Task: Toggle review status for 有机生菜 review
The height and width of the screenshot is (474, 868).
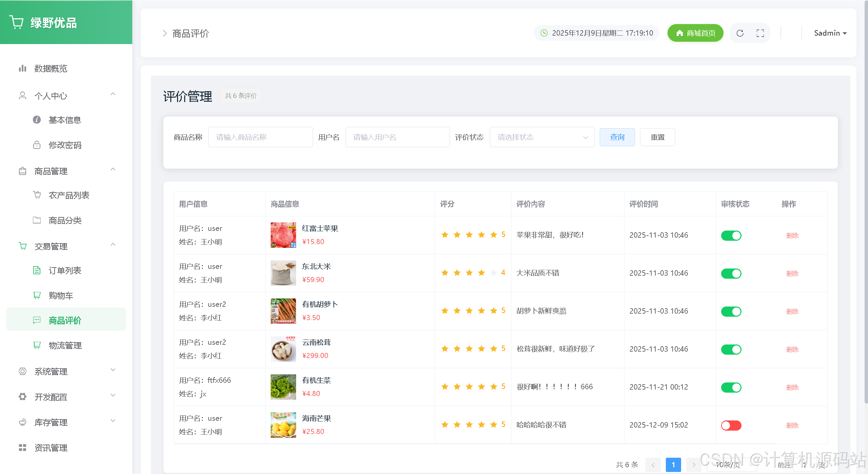Action: (731, 387)
